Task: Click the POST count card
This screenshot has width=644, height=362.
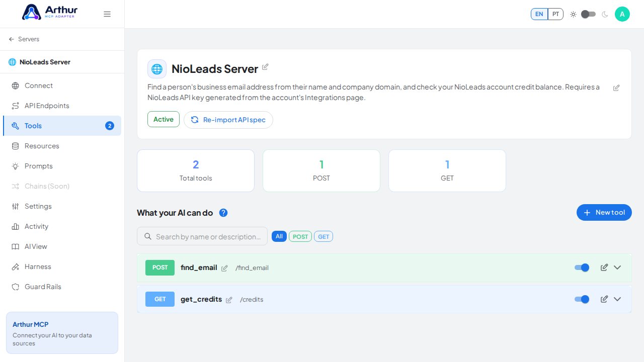Action: (321, 170)
